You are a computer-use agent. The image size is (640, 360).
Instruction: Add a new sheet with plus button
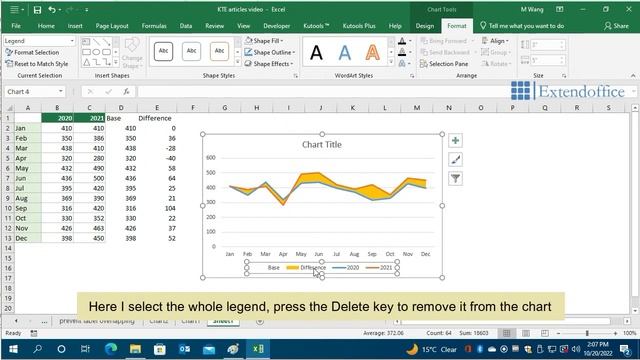point(260,322)
